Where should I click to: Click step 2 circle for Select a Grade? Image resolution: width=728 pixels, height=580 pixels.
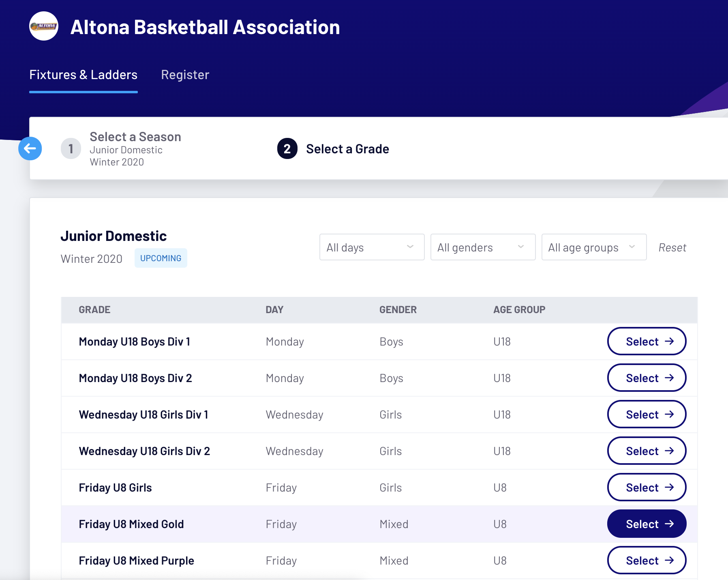click(287, 149)
